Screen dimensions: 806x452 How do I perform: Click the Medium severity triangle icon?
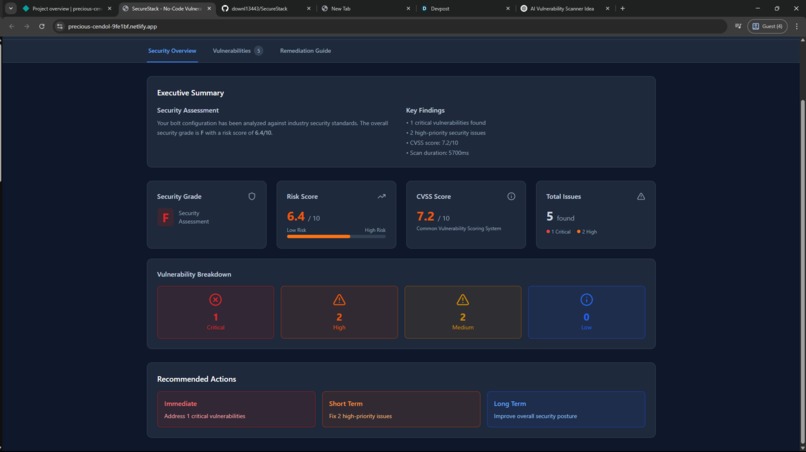click(x=463, y=300)
